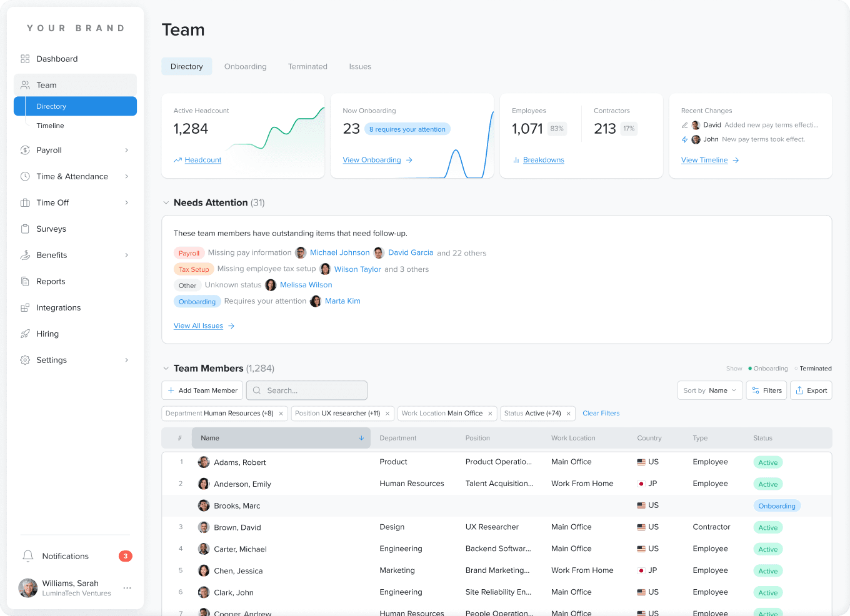Expand the Time Off submenu chevron

pos(126,202)
